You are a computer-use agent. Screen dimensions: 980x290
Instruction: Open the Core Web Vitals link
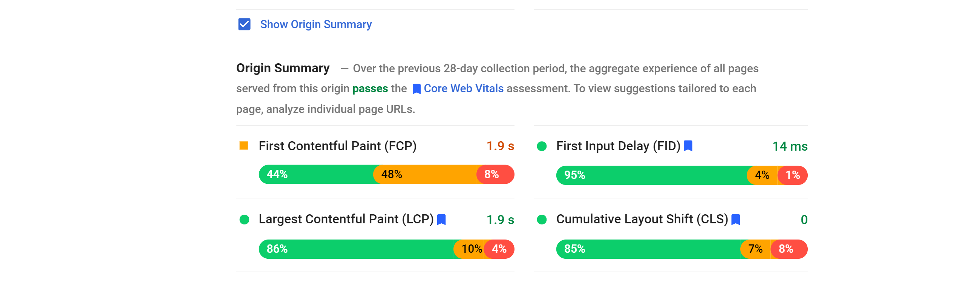click(463, 89)
